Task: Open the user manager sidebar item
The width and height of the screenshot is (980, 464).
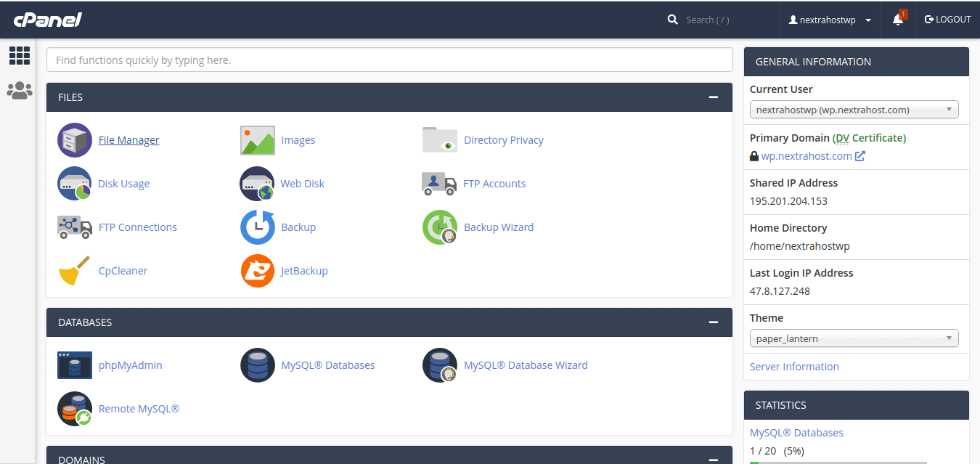Action: (20, 90)
